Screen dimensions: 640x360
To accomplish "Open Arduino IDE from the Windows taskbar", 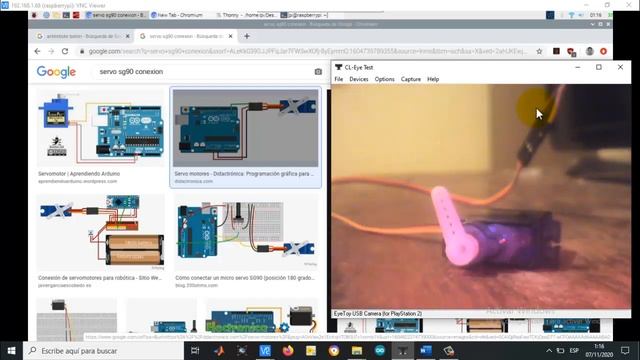I will tap(380, 351).
